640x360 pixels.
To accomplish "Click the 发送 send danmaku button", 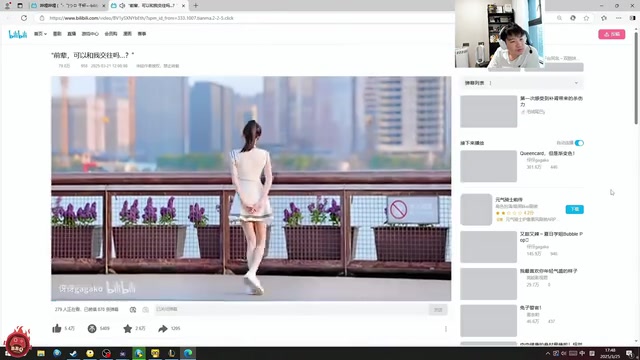I will click(x=438, y=310).
